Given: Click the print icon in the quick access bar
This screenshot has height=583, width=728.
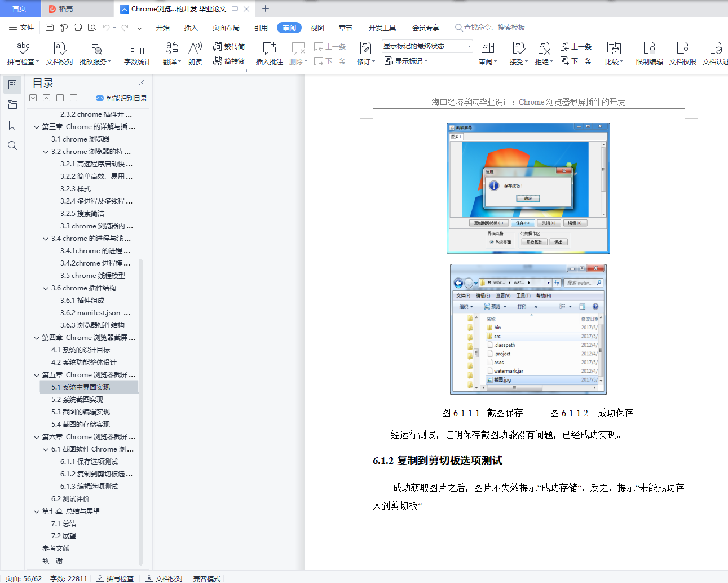Looking at the screenshot, I should 78,28.
